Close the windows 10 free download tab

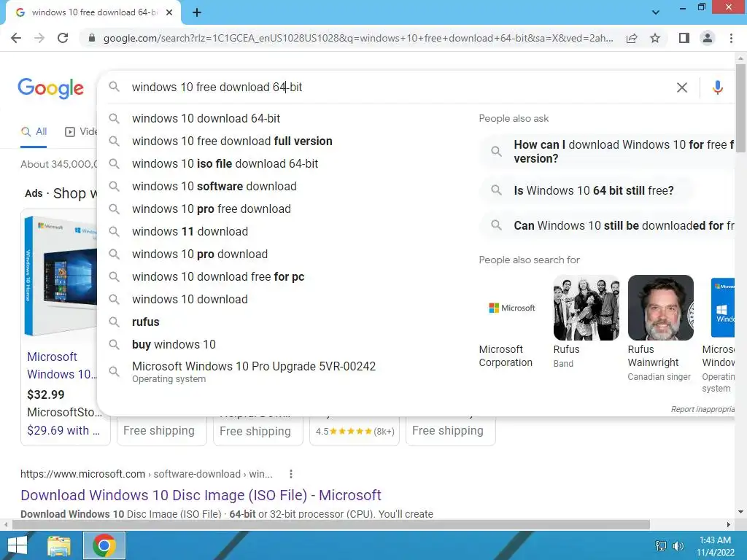click(169, 12)
